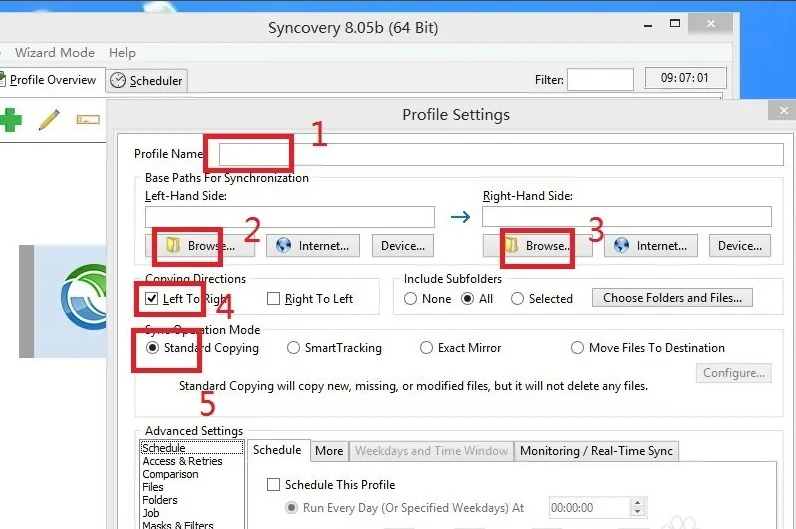Click Choose Folders and Files button
Viewport: 796px width, 529px height.
pyautogui.click(x=672, y=297)
